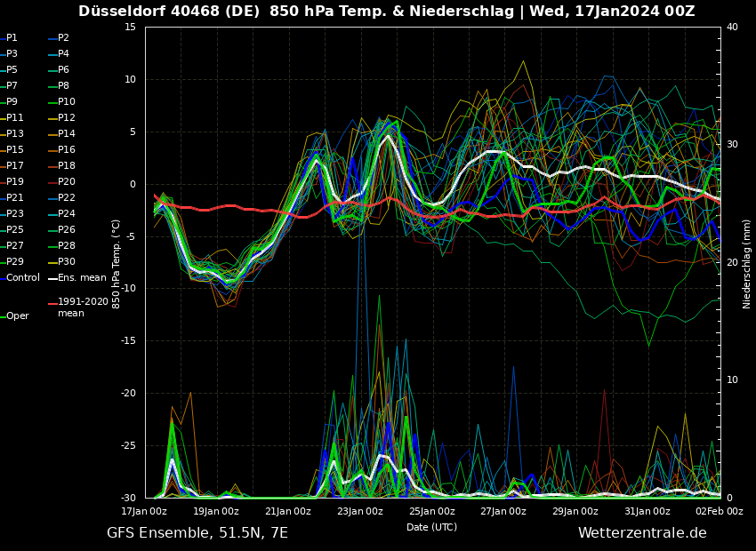
Task: Toggle the Ens. mean legend entry
Action: point(81,278)
